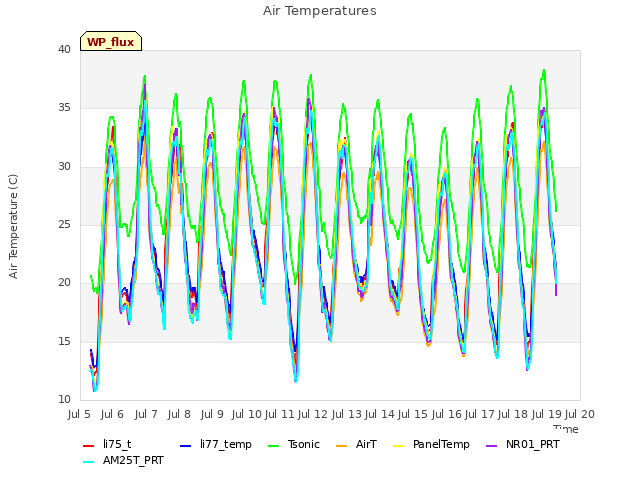This screenshot has width=640, height=480.
Task: Click the cyan AM25T_PRT legend color marker
Action: (x=89, y=462)
